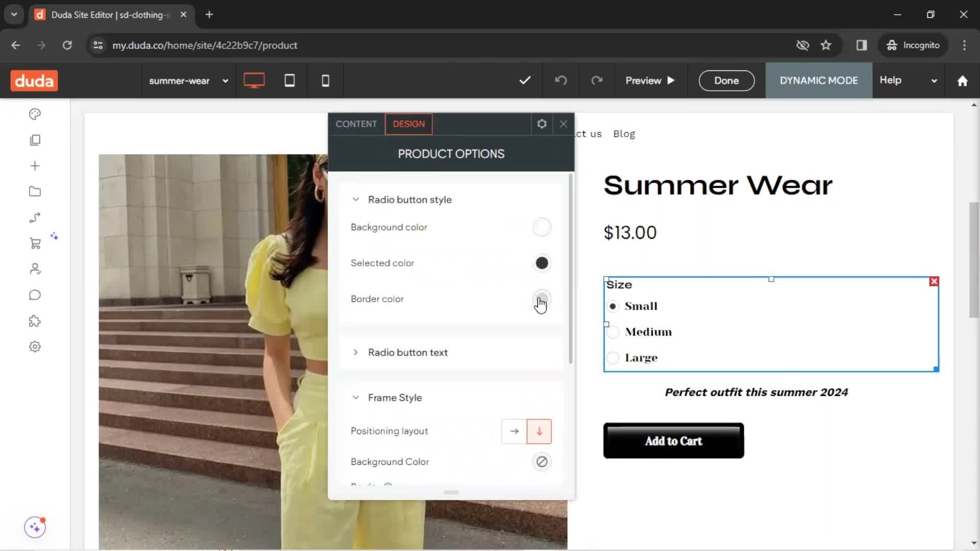
Task: Switch to mobile view
Action: click(x=325, y=81)
